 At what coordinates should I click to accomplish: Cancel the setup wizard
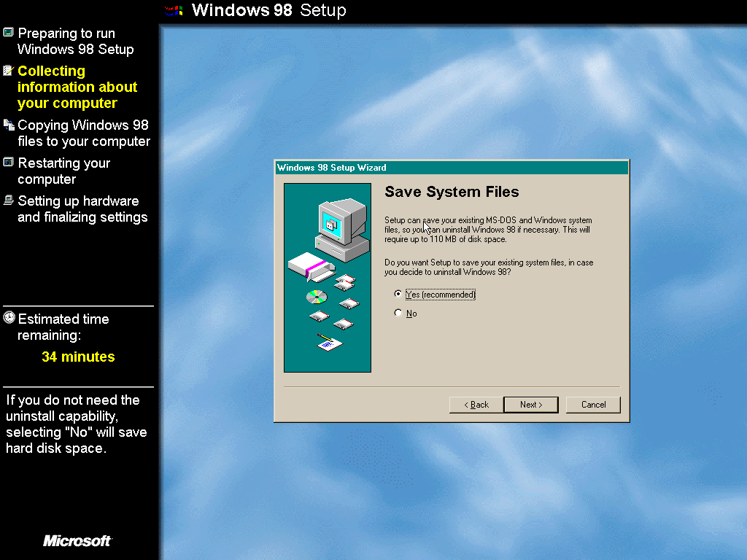pos(593,405)
